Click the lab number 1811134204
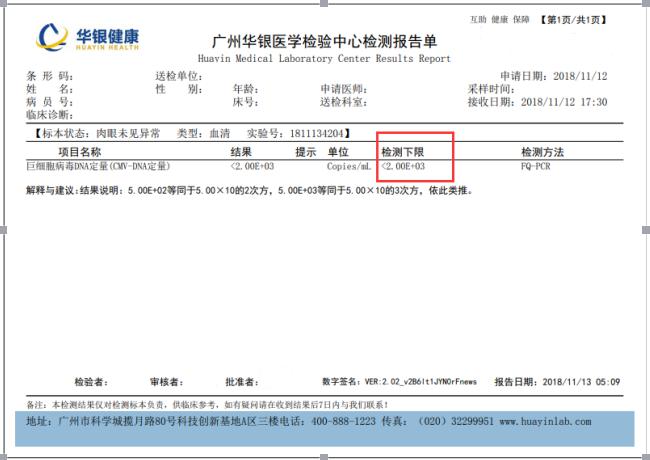The height and width of the screenshot is (460, 650). point(317,133)
